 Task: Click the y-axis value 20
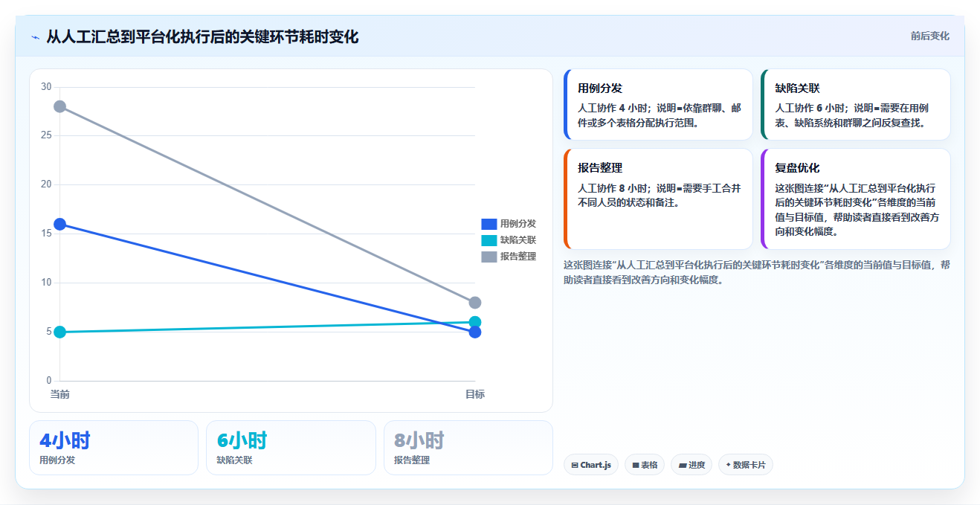(x=46, y=184)
